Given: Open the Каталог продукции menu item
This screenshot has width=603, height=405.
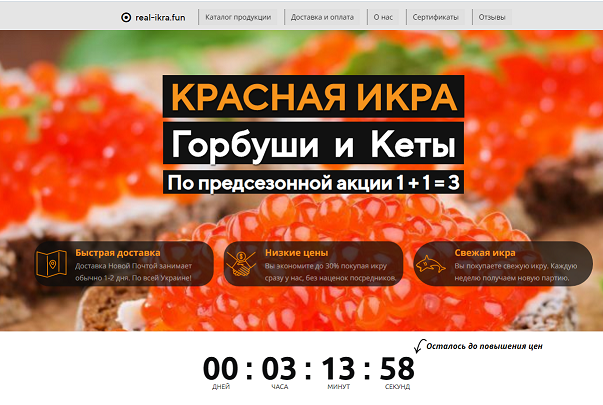Looking at the screenshot, I should pyautogui.click(x=238, y=17).
